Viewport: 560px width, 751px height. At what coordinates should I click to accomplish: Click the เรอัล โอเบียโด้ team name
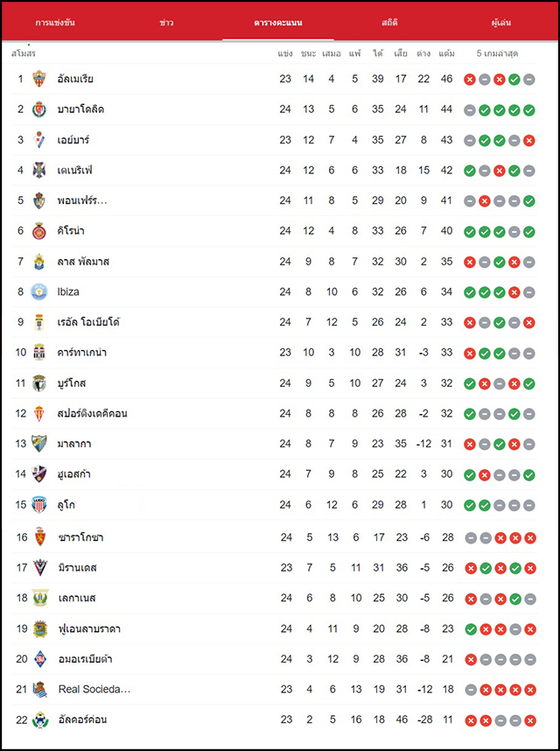88,322
